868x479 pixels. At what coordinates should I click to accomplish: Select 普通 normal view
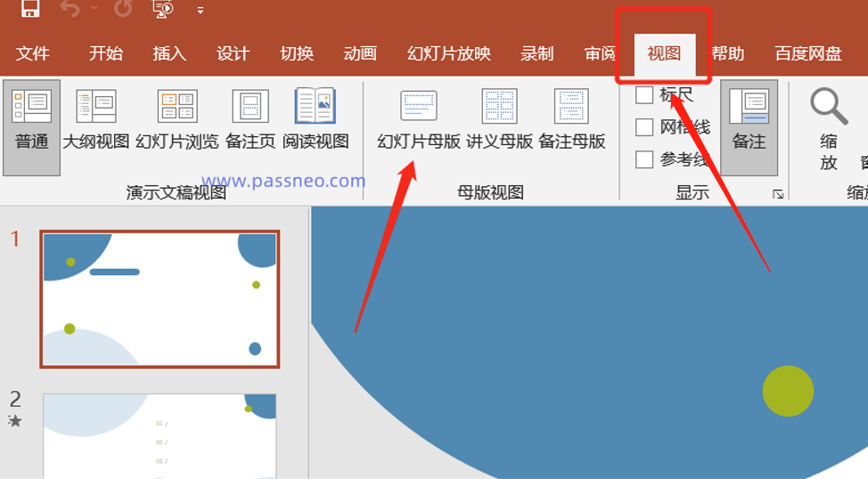(x=31, y=128)
